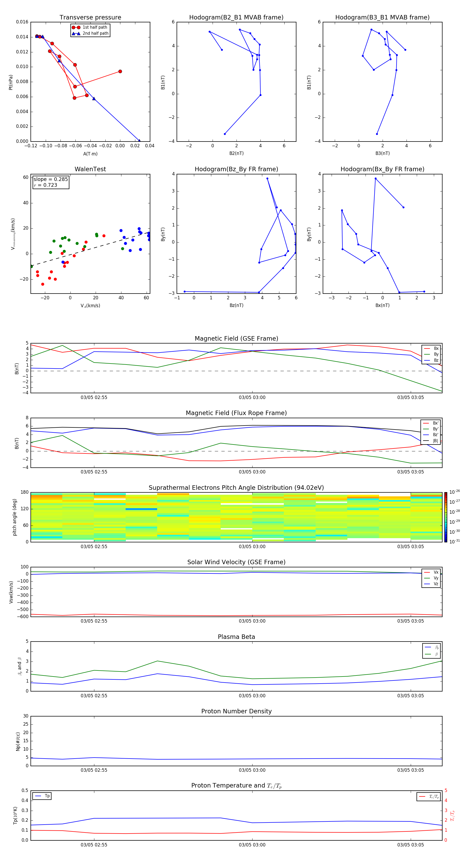This screenshot has height=868, width=473.
Task: Click the 'Tp' legend entry
Action: point(42,796)
